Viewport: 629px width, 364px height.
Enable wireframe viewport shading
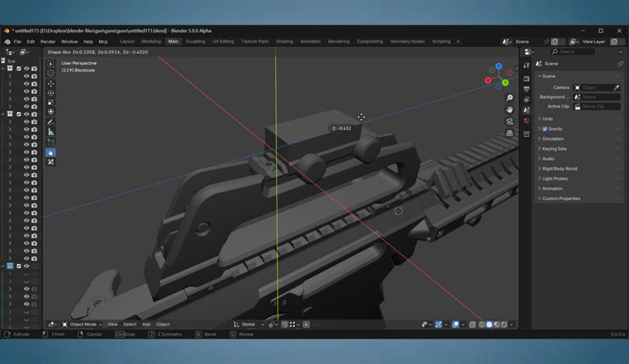point(482,324)
